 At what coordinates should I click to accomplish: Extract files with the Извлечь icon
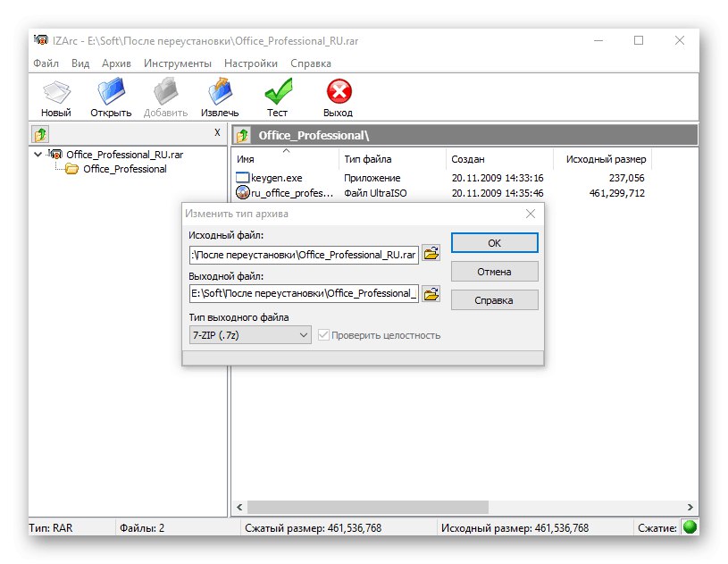(x=220, y=91)
